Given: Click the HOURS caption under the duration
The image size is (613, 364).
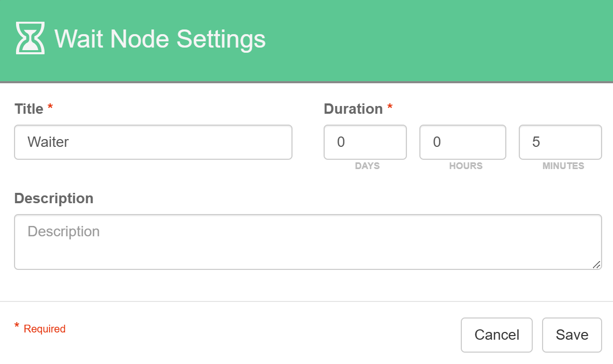Looking at the screenshot, I should click(466, 166).
